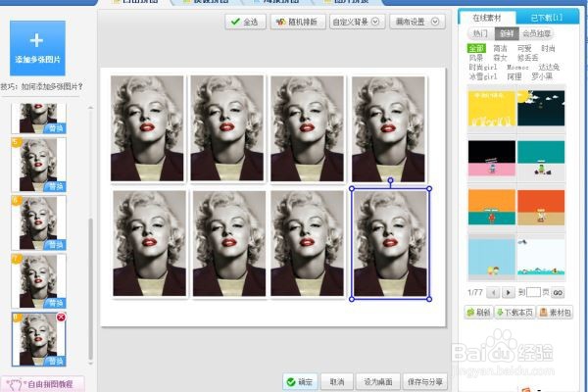This screenshot has height=392, width=588.
Task: Open the 自定义背景 dropdown
Action: (x=357, y=22)
